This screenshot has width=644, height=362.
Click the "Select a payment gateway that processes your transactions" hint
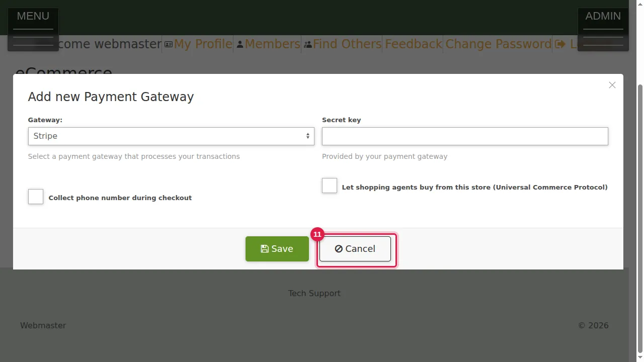click(134, 156)
